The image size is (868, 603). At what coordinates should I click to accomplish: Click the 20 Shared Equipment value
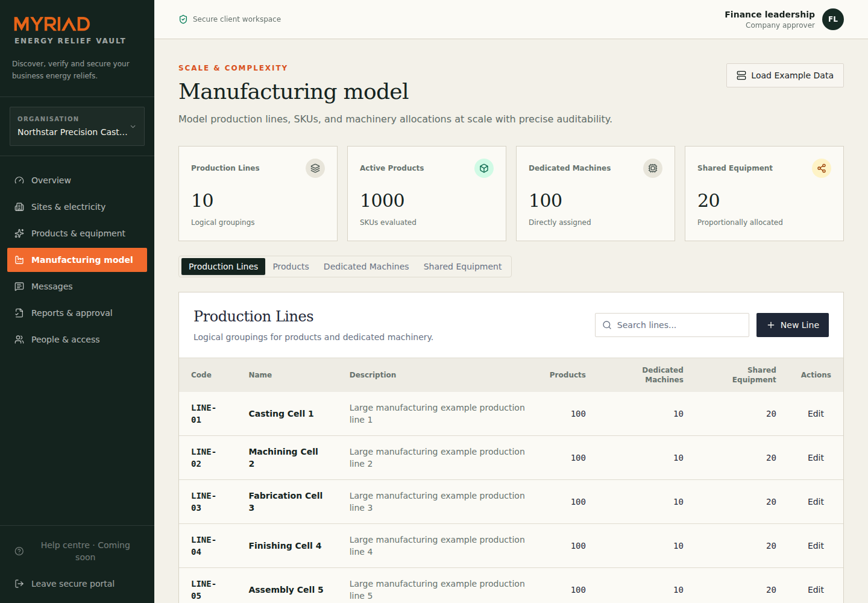tap(708, 200)
